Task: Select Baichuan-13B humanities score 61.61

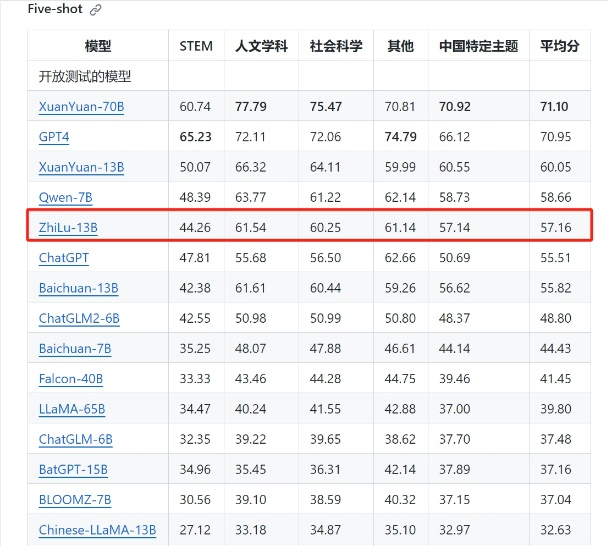Action: point(251,288)
